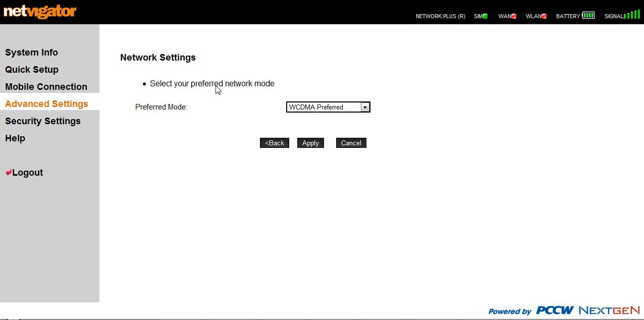Viewport: 644px width, 320px height.
Task: Click the signal strength bars
Action: coord(632,15)
